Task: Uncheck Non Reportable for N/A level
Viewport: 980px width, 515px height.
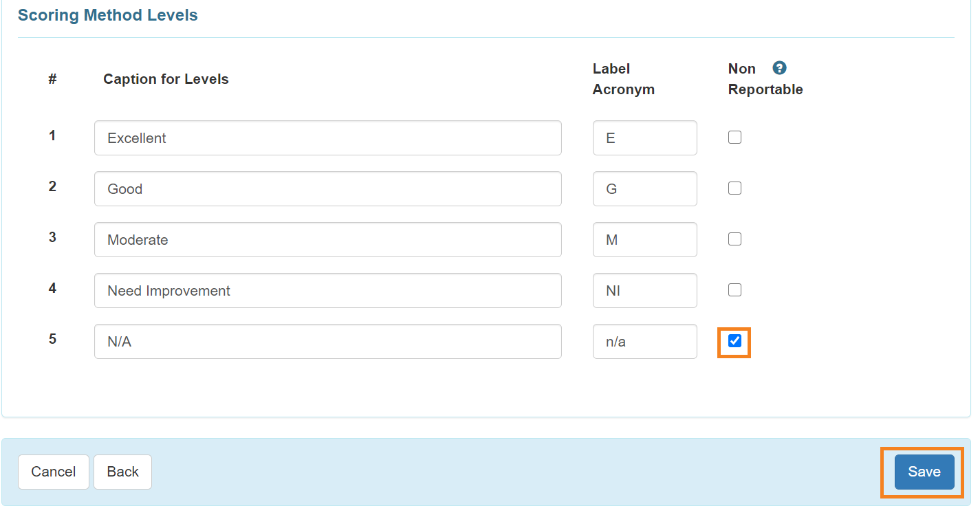Action: (734, 341)
